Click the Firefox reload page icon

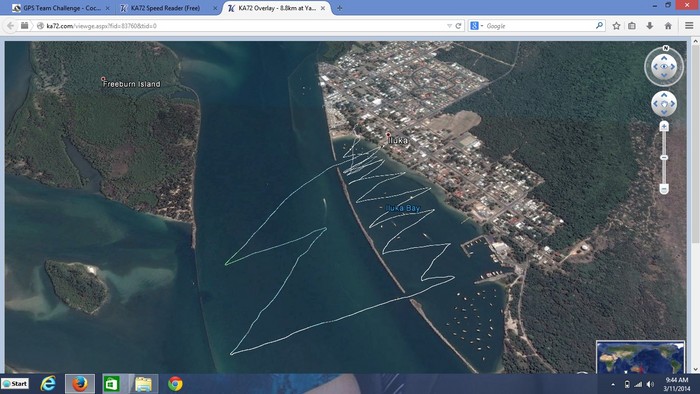point(458,26)
